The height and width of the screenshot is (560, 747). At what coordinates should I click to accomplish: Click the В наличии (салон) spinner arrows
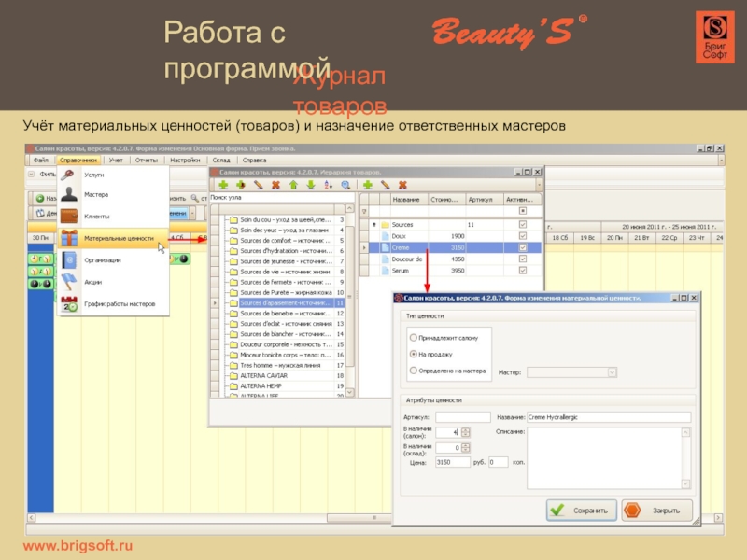coord(465,432)
